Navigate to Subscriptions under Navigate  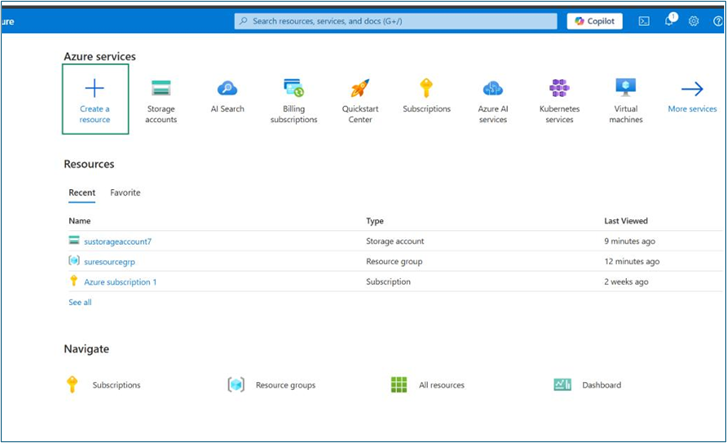[116, 385]
